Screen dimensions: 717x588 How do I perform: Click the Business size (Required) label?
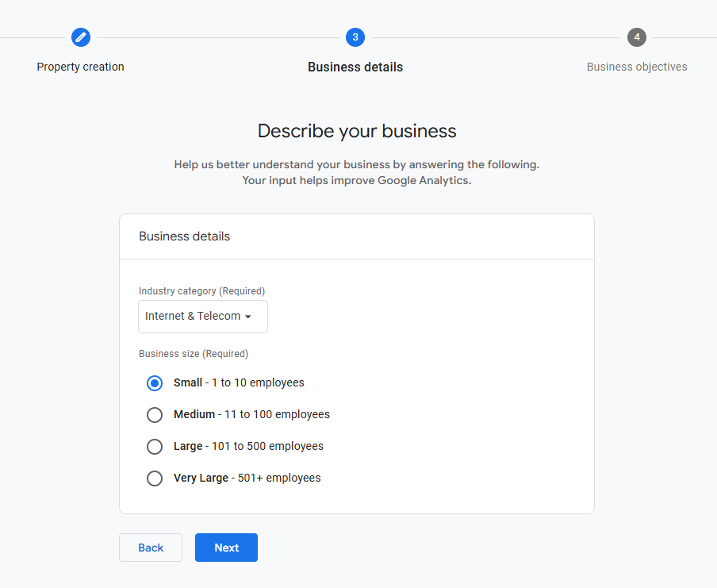coord(194,354)
